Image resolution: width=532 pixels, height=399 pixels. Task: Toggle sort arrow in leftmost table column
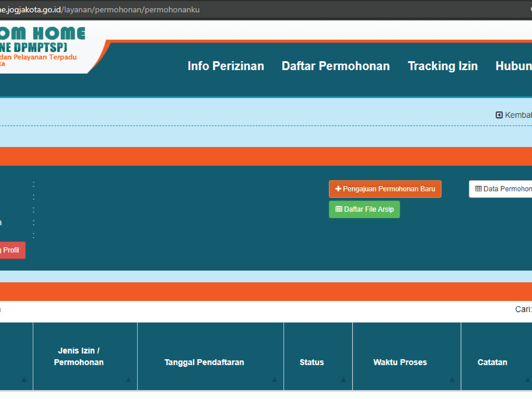click(x=24, y=380)
